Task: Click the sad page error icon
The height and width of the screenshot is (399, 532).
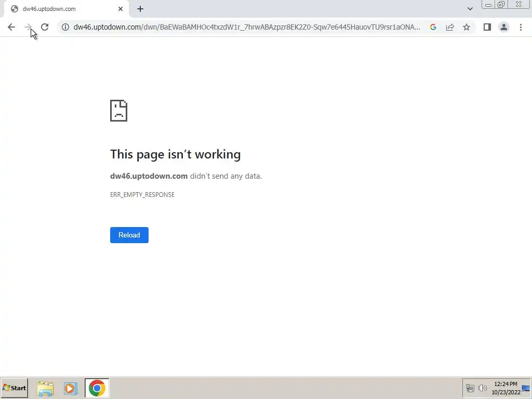Action: [119, 111]
